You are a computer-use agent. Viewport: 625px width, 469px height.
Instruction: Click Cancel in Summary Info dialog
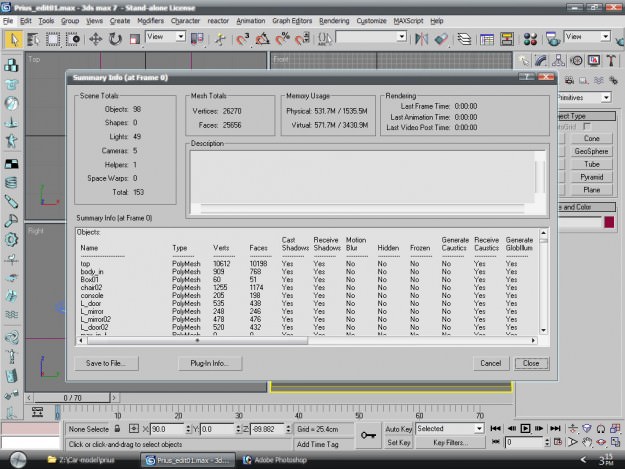coord(491,363)
